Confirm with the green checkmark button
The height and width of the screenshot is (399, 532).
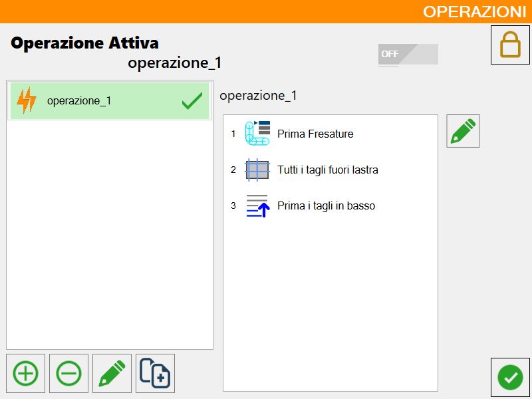[510, 377]
